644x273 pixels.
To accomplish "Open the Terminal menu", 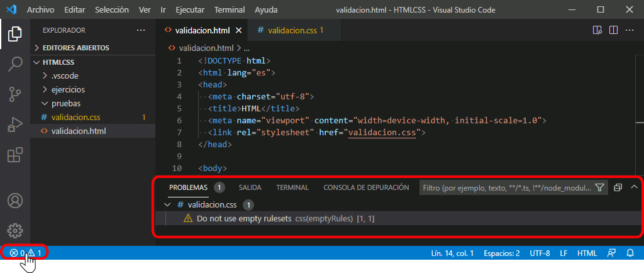I will [x=230, y=9].
